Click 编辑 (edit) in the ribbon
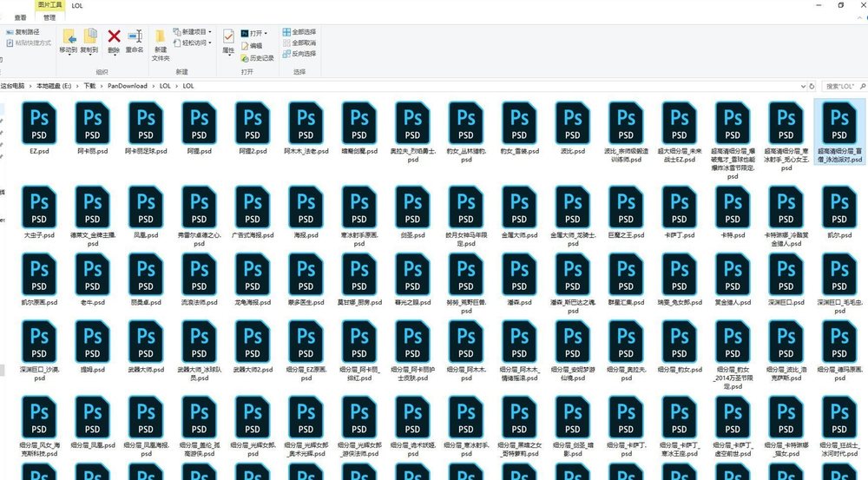The width and height of the screenshot is (868, 480). tap(252, 46)
